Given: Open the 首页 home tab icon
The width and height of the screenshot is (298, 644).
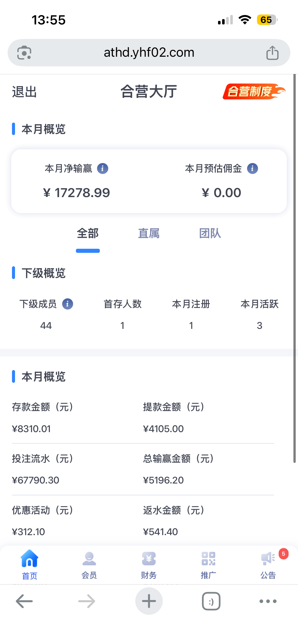Looking at the screenshot, I should tap(30, 559).
